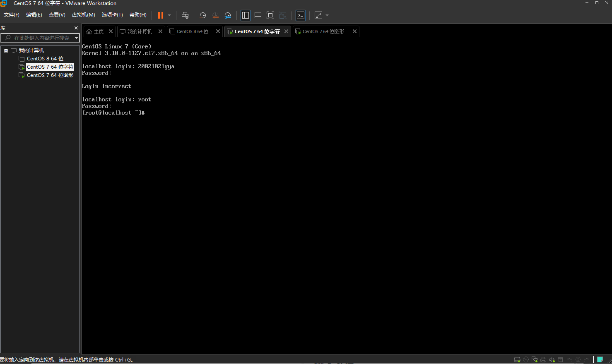612x364 pixels.
Task: Pause the virtual machine with the orange pause icon
Action: pyautogui.click(x=161, y=15)
